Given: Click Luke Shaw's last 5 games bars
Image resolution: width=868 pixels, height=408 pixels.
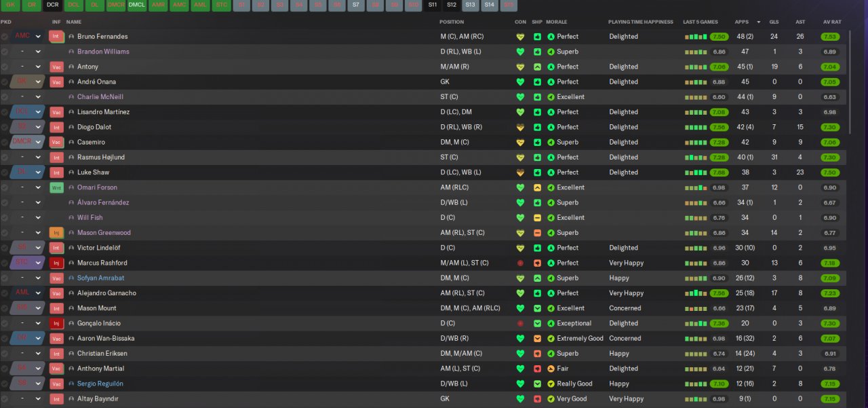Looking at the screenshot, I should point(696,172).
